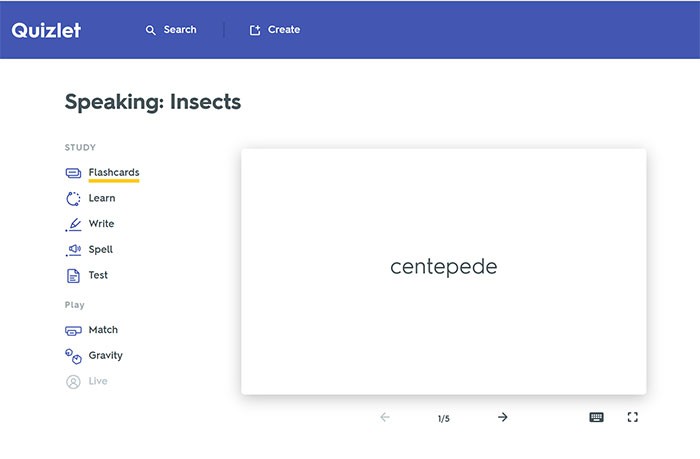Launch the Match game icon
Image resolution: width=700 pixels, height=459 pixels.
(x=73, y=330)
